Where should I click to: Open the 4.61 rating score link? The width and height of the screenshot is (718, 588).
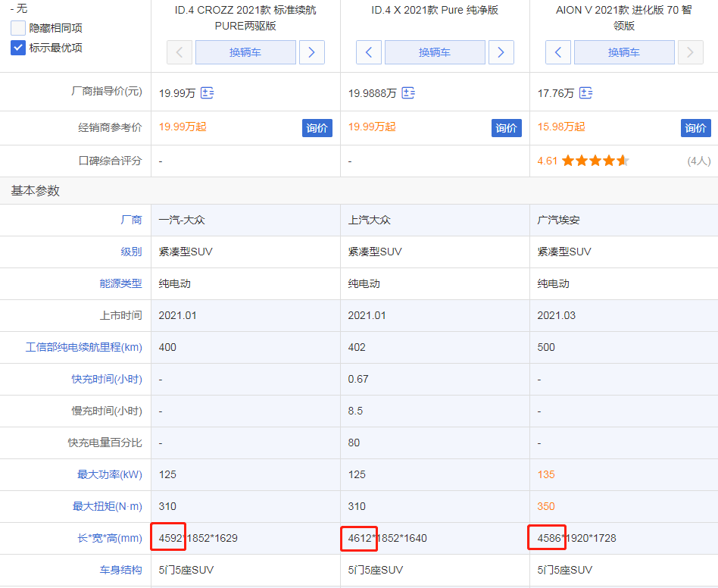[547, 161]
